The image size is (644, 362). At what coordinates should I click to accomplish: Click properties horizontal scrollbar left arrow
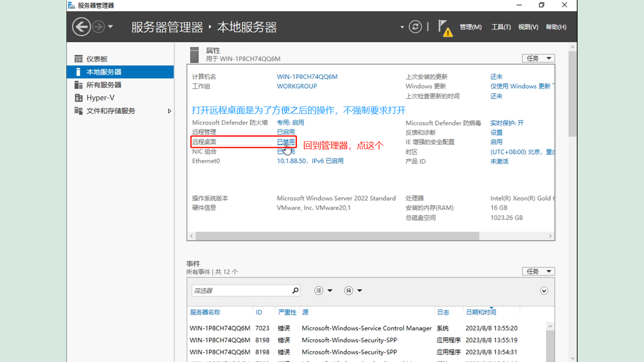pyautogui.click(x=191, y=236)
